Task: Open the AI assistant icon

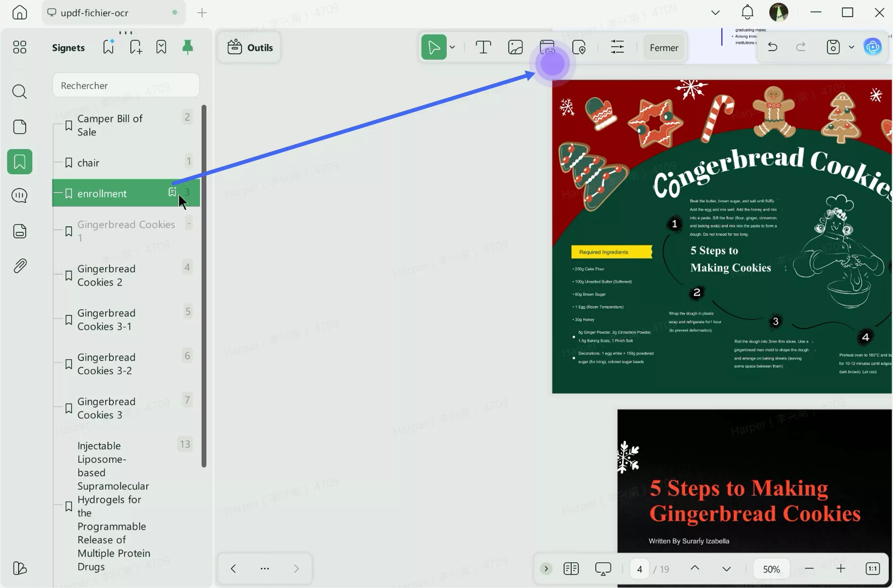Action: 873,47
